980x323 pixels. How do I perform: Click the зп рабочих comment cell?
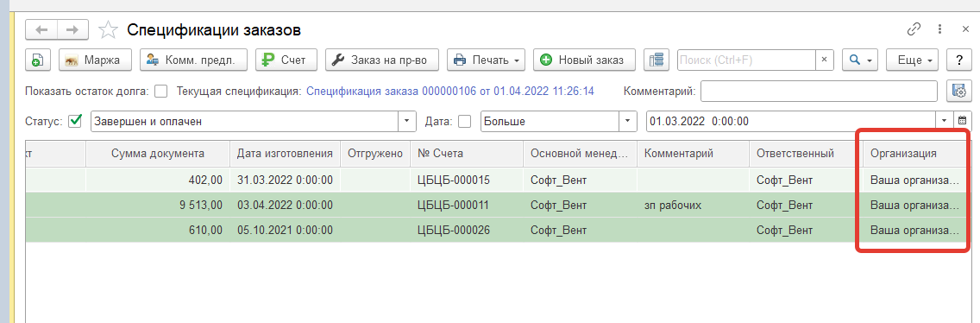pyautogui.click(x=693, y=205)
